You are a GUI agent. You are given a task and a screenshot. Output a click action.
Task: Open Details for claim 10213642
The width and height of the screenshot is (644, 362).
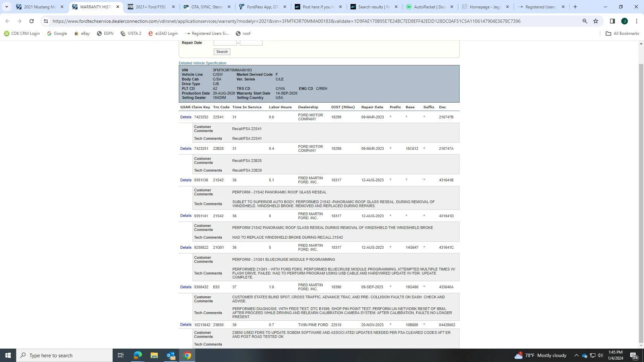[x=185, y=325]
